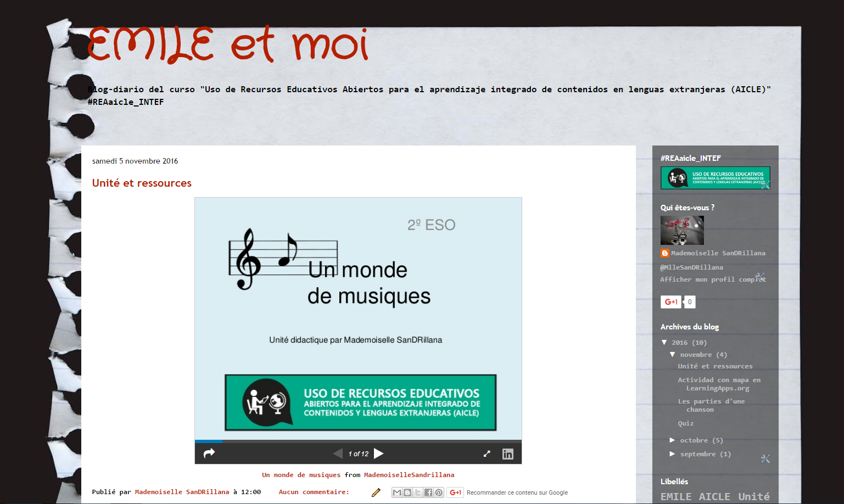Viewport: 844px width, 504px height.
Task: Advance to the next slide arrow
Action: (x=378, y=453)
